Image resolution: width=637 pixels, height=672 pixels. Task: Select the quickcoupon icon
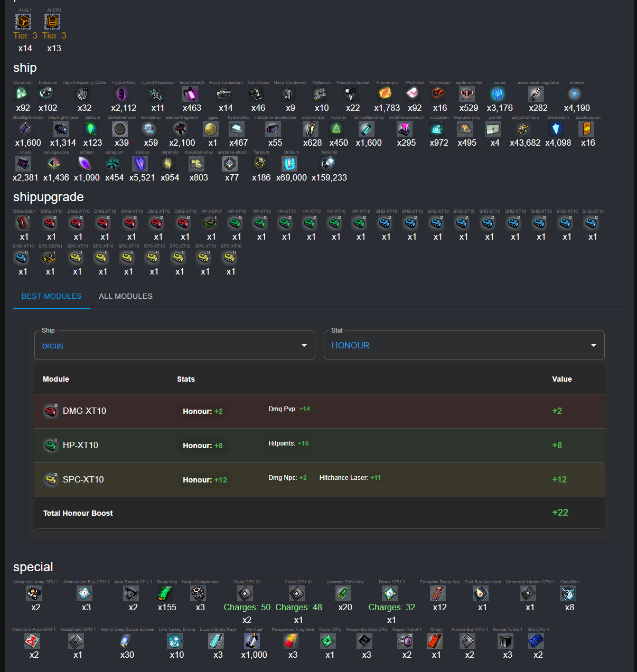(586, 129)
